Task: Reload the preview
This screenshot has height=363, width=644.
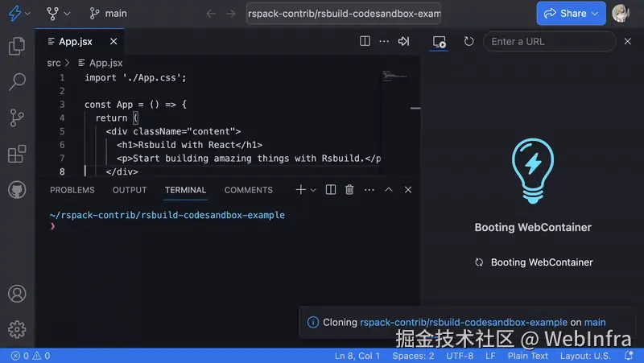Action: (469, 42)
